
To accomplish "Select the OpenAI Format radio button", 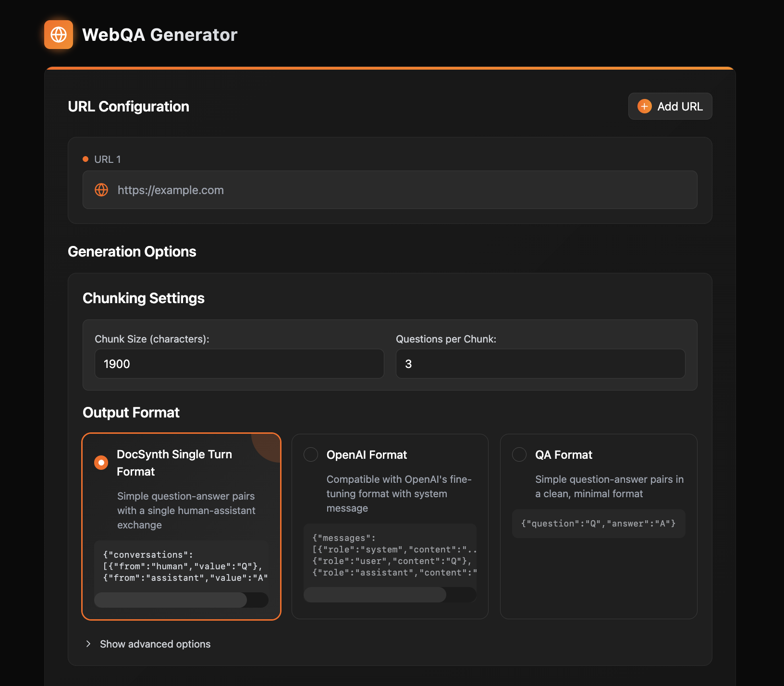I will coord(311,454).
